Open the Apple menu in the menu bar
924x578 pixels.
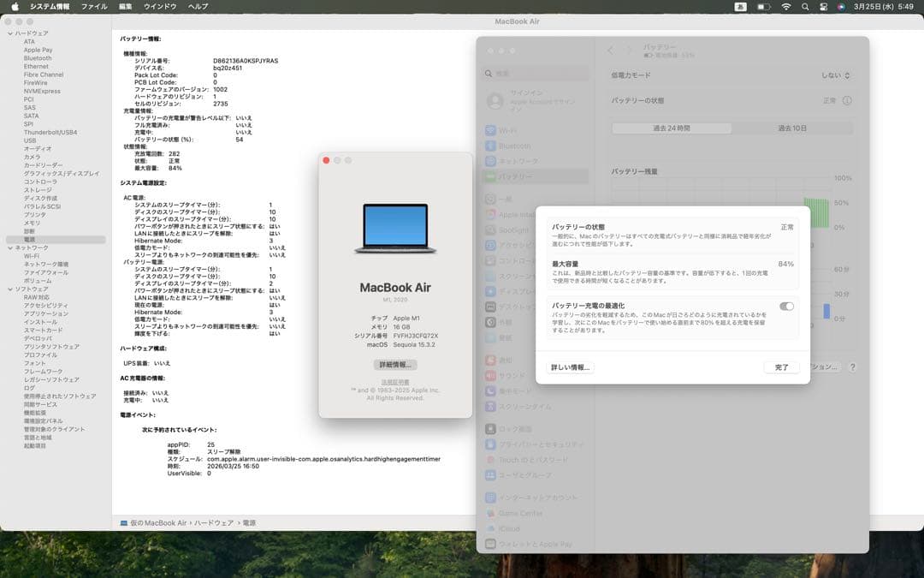[15, 7]
